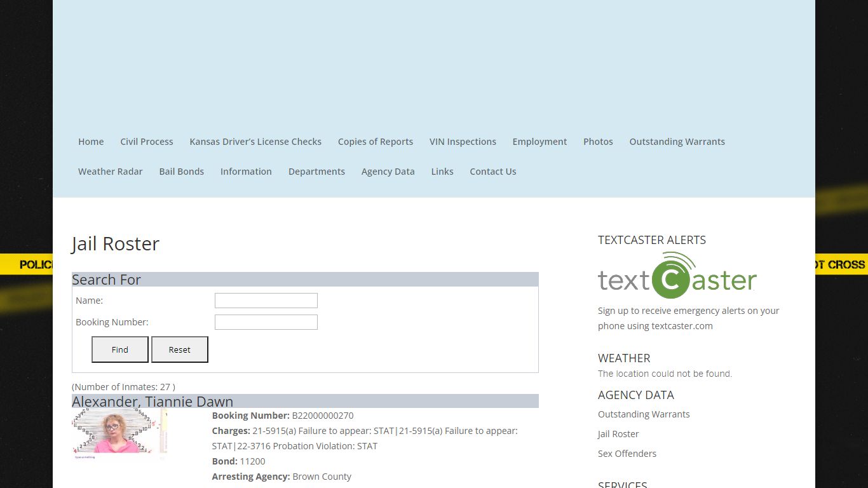Click the textCaster logo image
This screenshot has height=488, width=868.
coord(677,275)
